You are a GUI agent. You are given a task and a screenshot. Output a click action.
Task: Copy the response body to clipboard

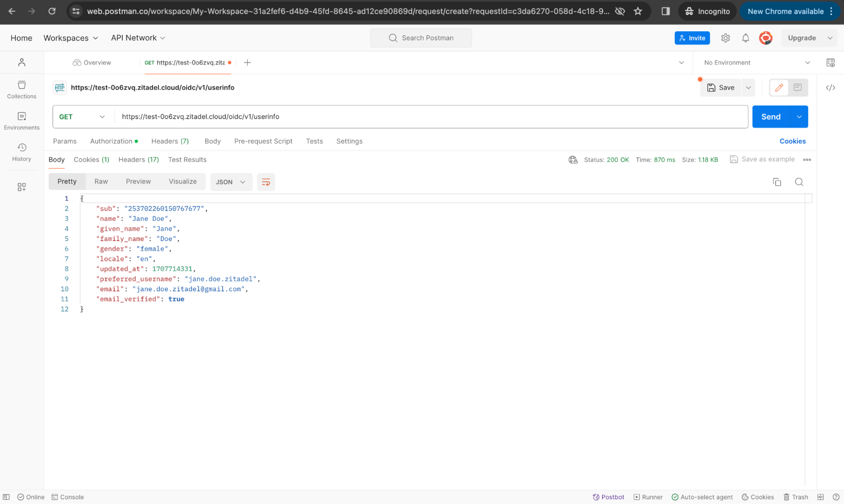coord(776,182)
